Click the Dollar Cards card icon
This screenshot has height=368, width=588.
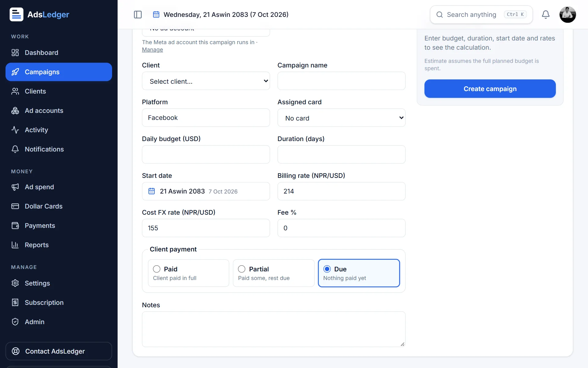[x=15, y=206]
